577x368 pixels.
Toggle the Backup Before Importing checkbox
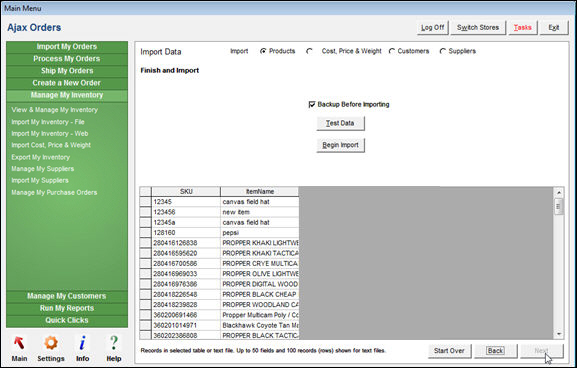coord(312,105)
